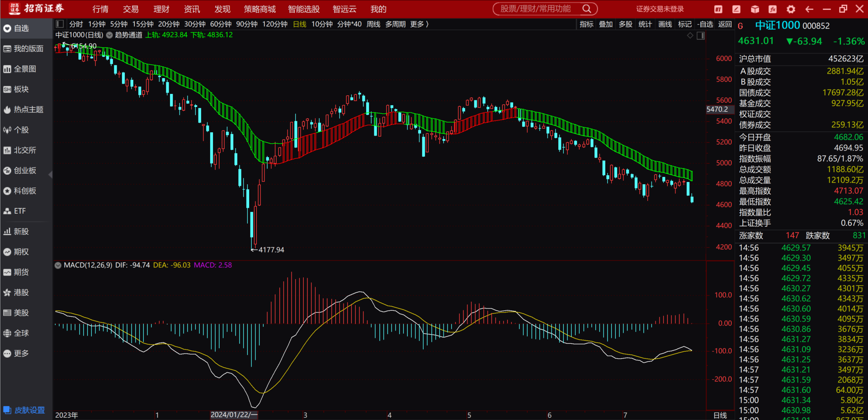Screen dimensions: 868x420
Task: Click 返回 return button
Action: pyautogui.click(x=725, y=24)
